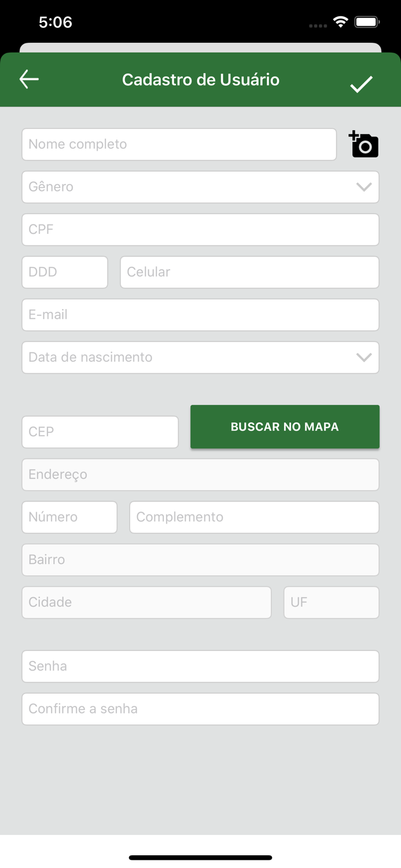Click the Nome completo input field
Viewport: 401px width, 868px height.
[179, 144]
